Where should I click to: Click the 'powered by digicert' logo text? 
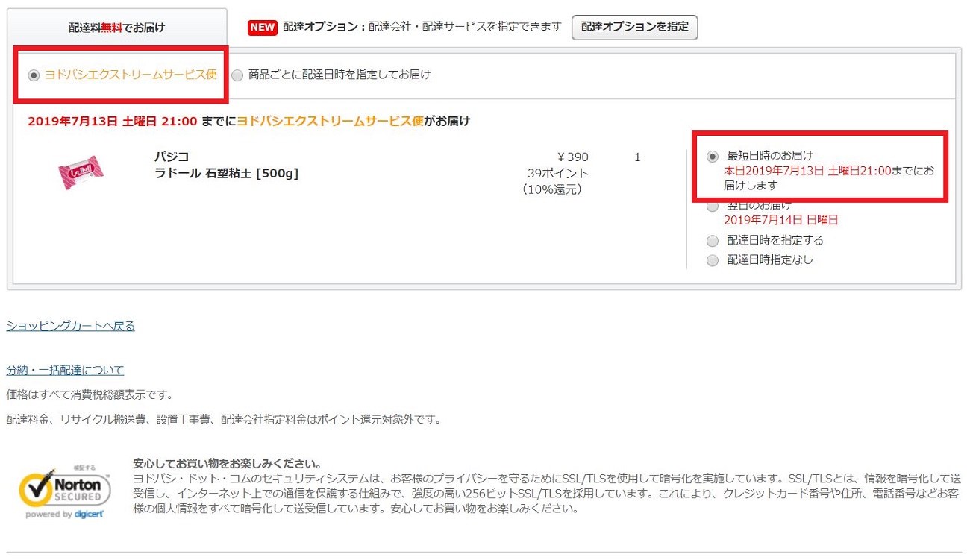tap(64, 515)
